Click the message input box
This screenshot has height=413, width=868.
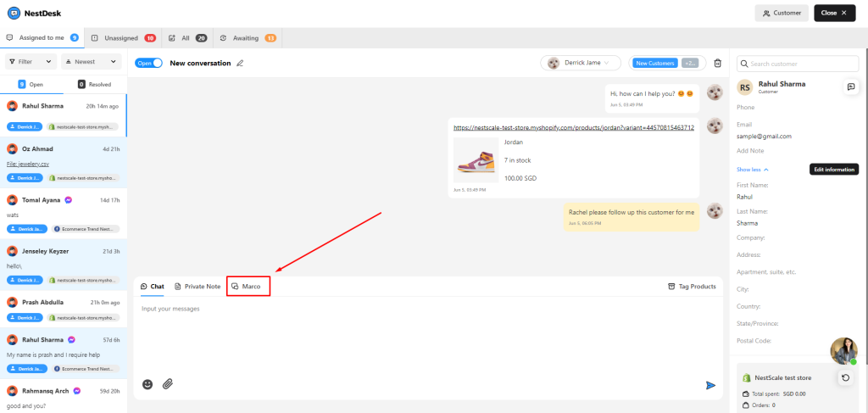click(428, 338)
